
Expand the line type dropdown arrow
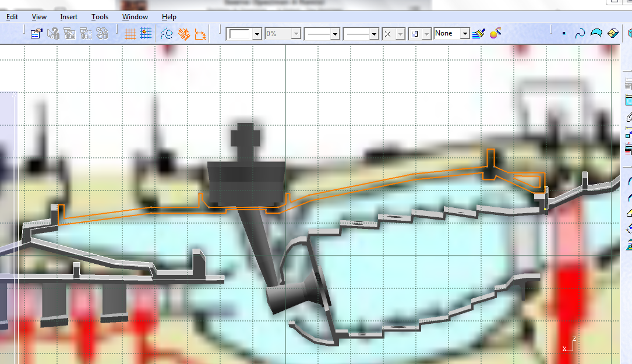375,34
